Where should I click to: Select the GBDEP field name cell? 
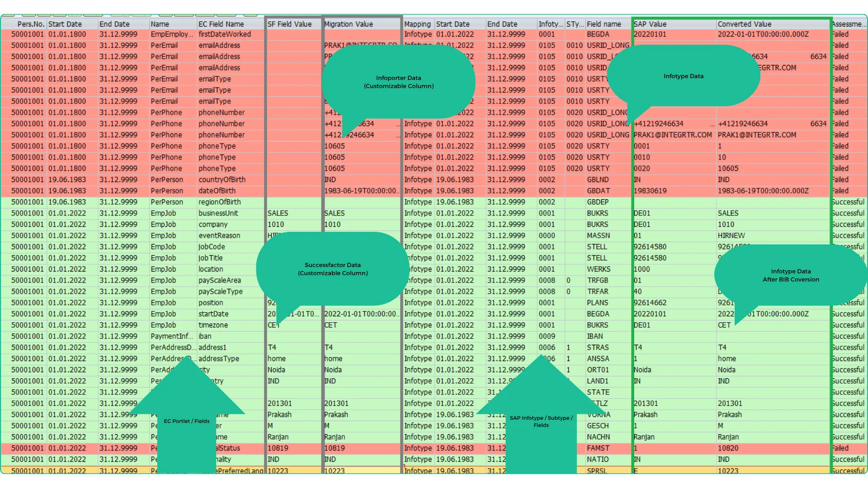click(x=608, y=202)
